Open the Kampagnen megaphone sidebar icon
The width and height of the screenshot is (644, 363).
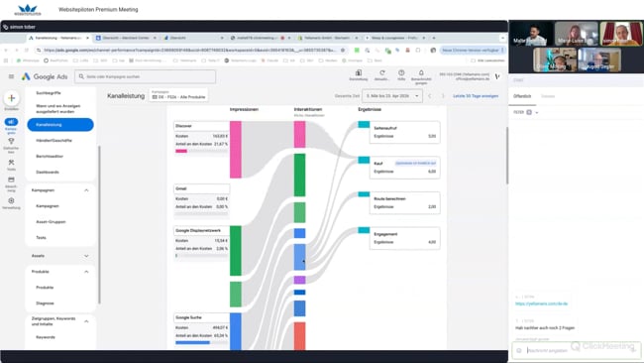tap(11, 122)
